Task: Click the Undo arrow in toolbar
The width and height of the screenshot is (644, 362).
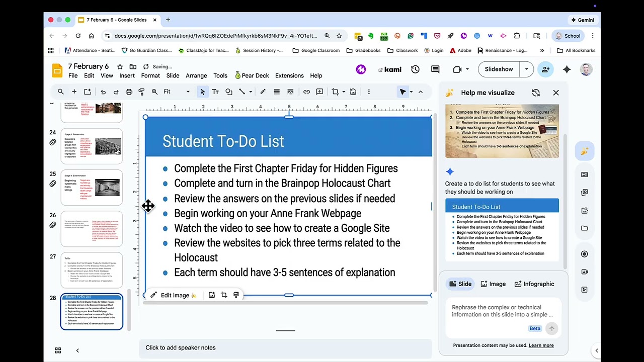Action: tap(103, 92)
